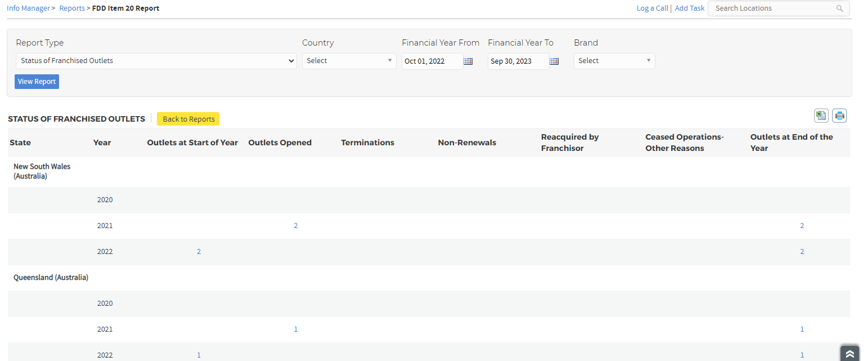Screen dimensions: 868x361
Task: Click the Log a Call link
Action: (653, 8)
